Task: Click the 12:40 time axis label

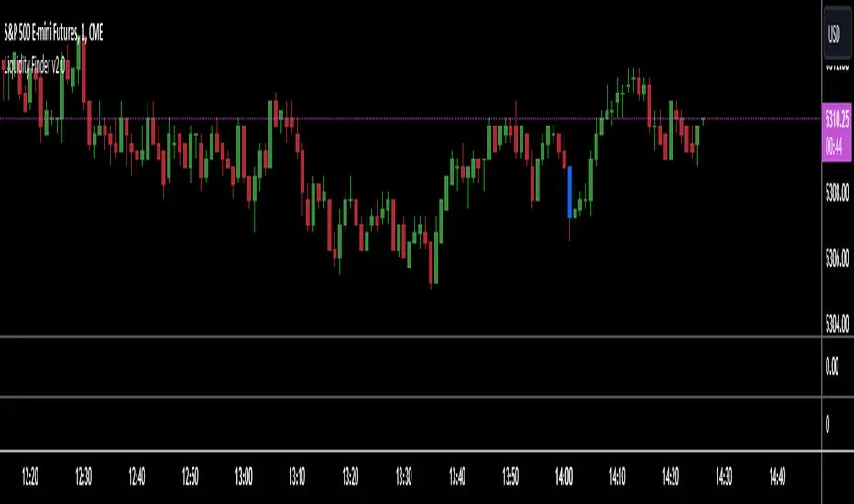Action: pyautogui.click(x=137, y=477)
